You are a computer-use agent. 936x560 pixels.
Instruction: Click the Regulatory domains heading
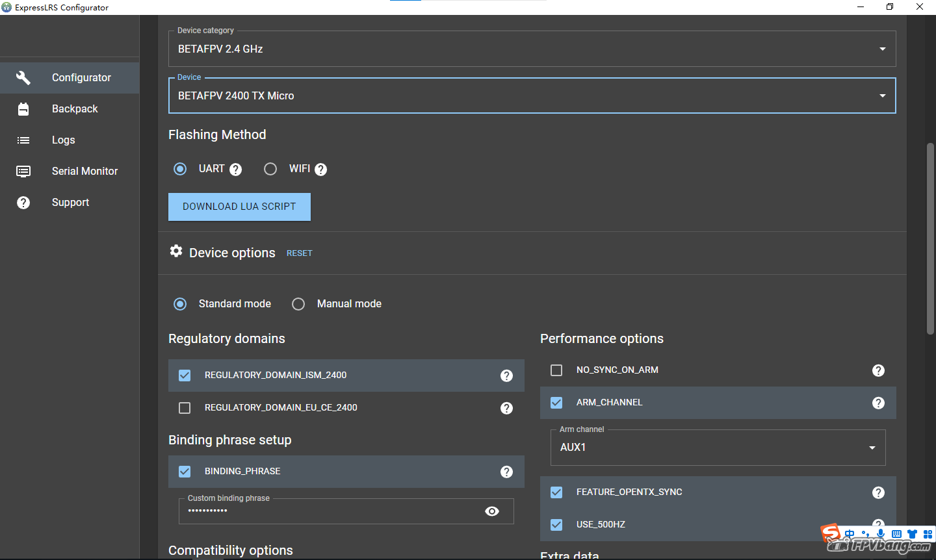click(227, 339)
